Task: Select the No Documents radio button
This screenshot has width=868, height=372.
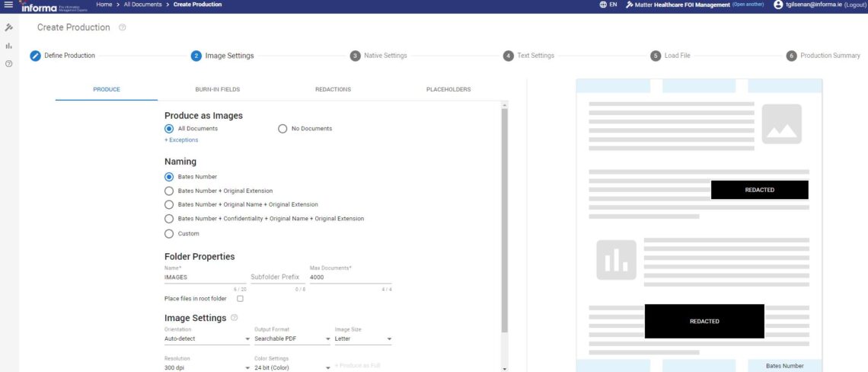Action: point(283,129)
